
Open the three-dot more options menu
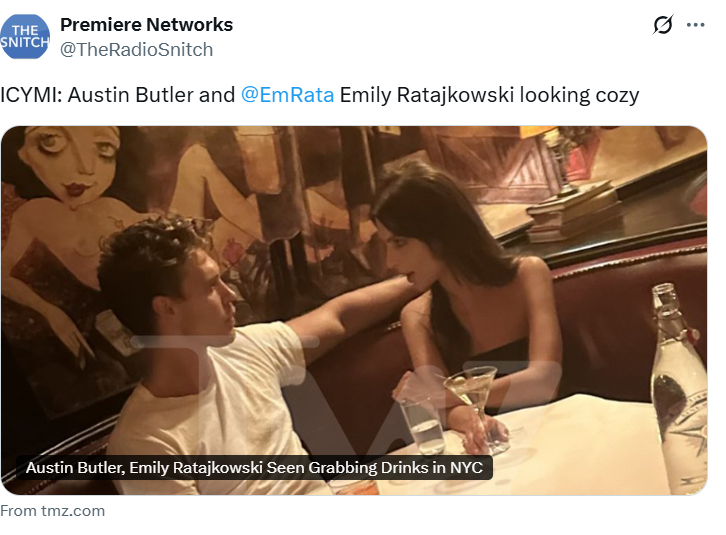tap(695, 25)
